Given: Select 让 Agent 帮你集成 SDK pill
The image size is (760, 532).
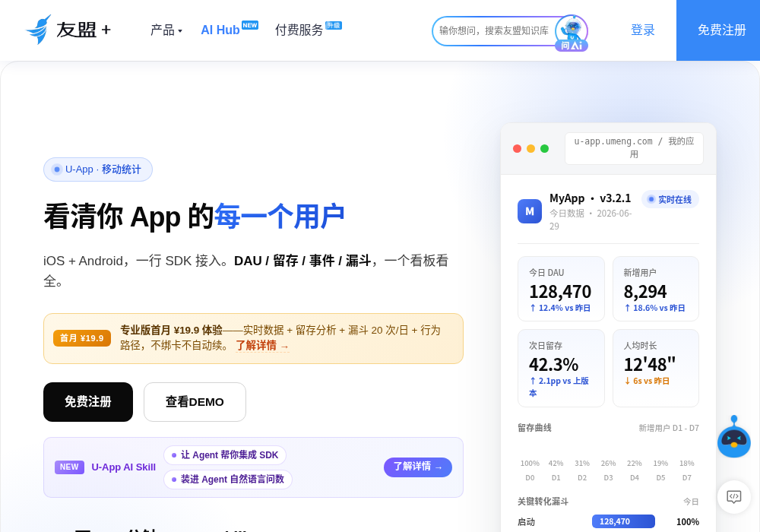Looking at the screenshot, I should pyautogui.click(x=225, y=455).
